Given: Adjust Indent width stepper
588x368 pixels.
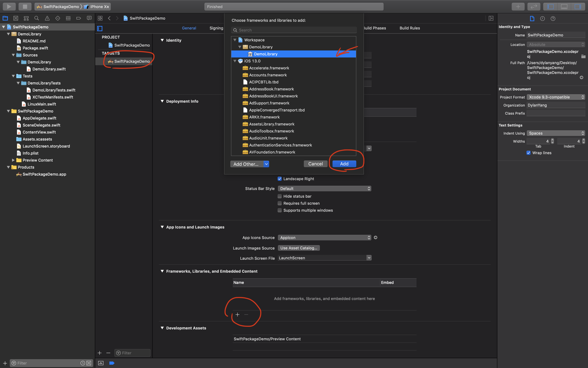Looking at the screenshot, I should 583,141.
